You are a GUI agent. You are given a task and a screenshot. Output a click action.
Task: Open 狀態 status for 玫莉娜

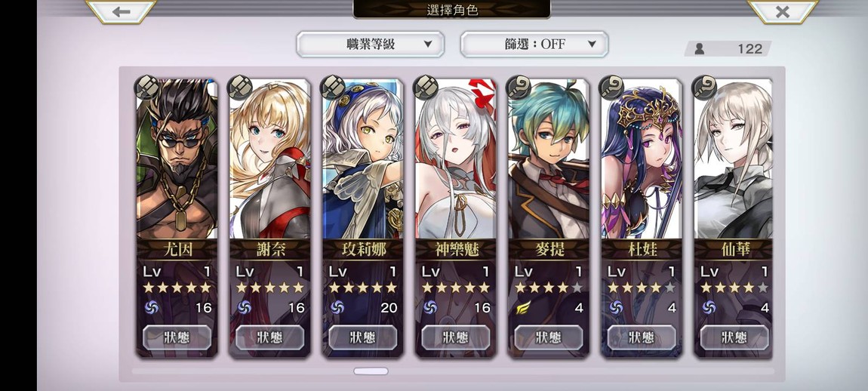point(362,337)
